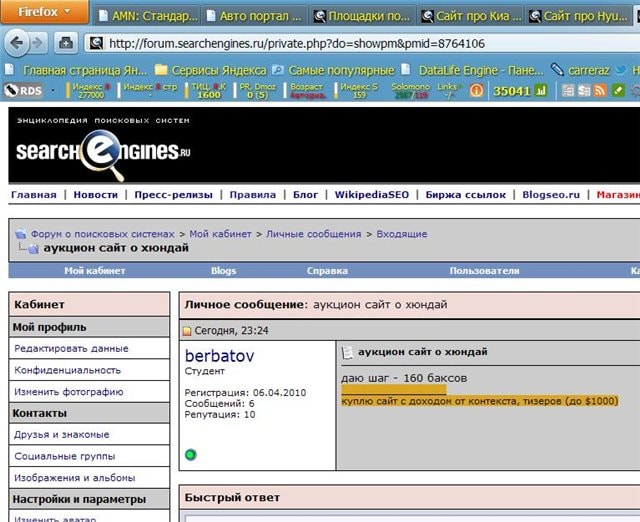Viewport: 640px width, 522px height.
Task: Click the ТИЦ 1600 indicator in RDS bar
Action: [x=208, y=91]
